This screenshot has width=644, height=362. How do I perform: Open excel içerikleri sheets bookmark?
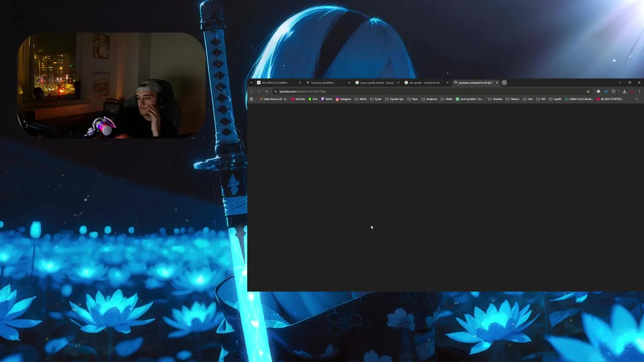pyautogui.click(x=470, y=99)
